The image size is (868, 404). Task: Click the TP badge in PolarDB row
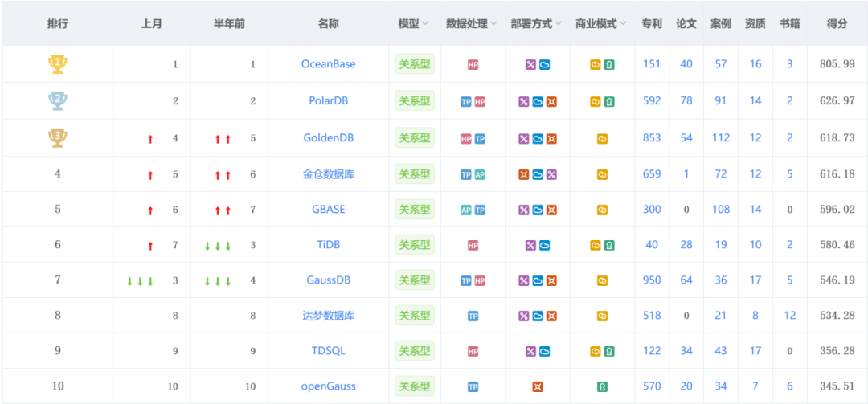click(x=466, y=102)
